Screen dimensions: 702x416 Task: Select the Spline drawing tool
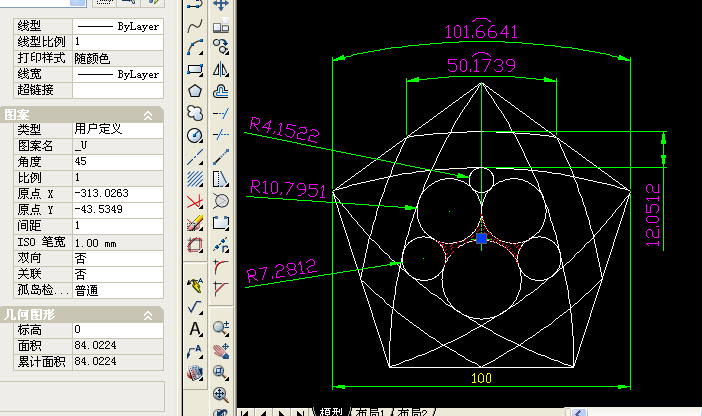(195, 27)
